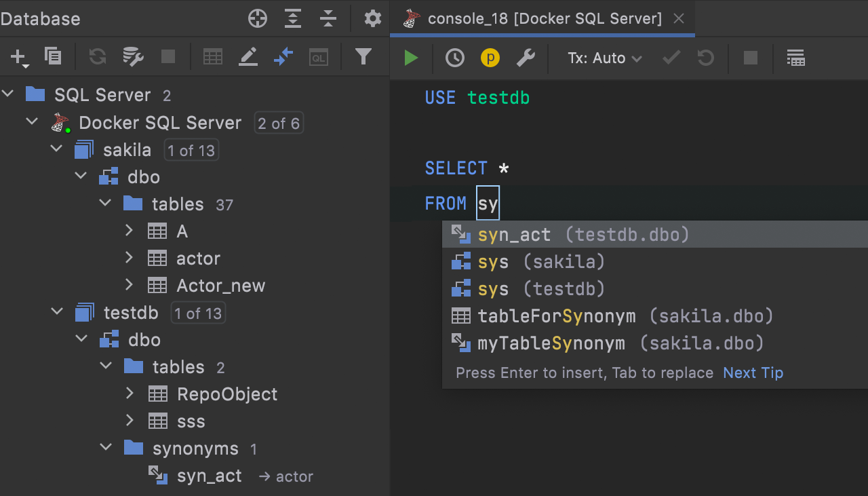
Task: Select the RepoObject table in tree
Action: point(227,394)
